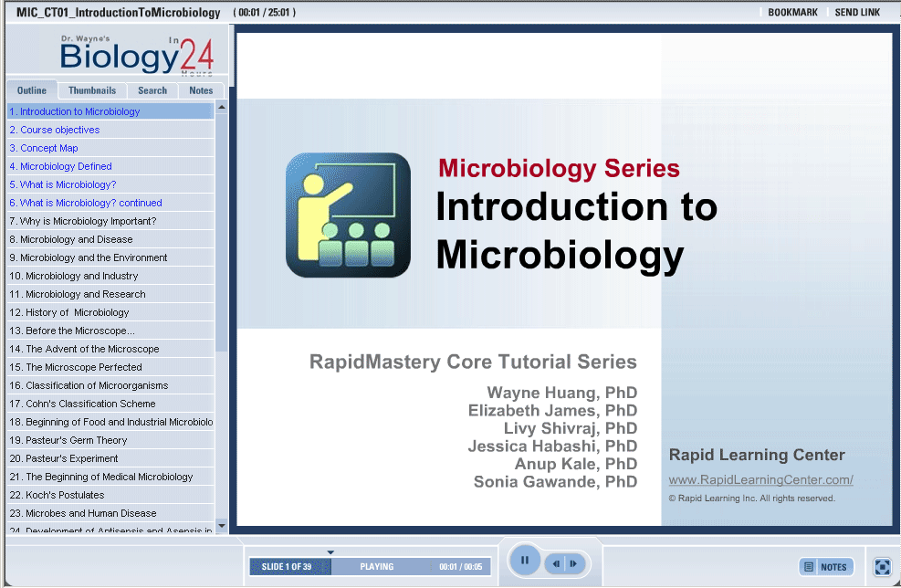Click Send Link in the header

pyautogui.click(x=857, y=13)
